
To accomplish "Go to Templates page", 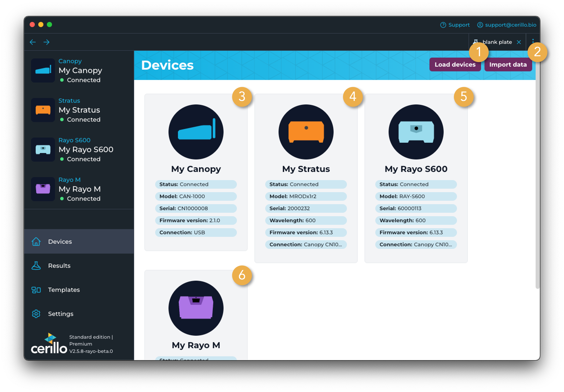I will tap(64, 290).
